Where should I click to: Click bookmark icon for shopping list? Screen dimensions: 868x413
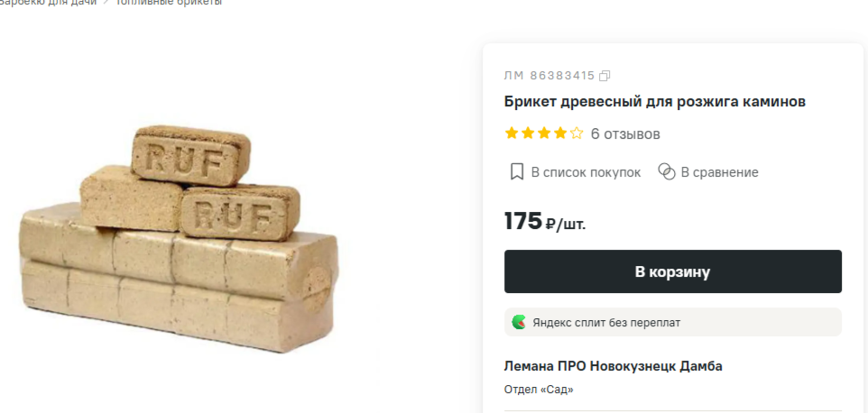pos(516,172)
